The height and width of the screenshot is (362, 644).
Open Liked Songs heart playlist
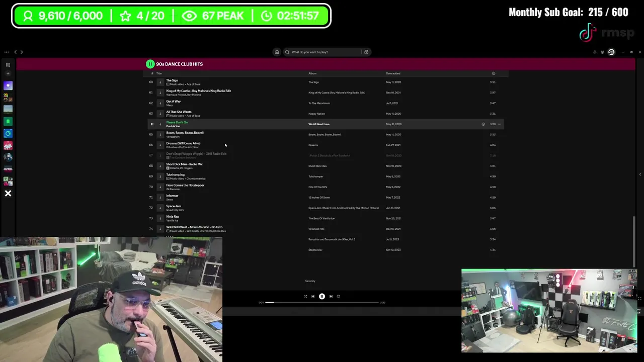click(x=8, y=85)
